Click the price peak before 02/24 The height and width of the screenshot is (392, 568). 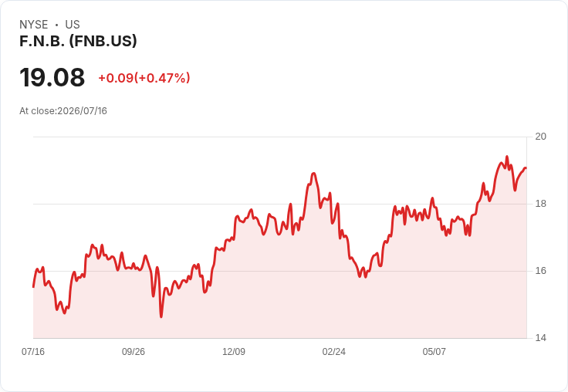pos(313,173)
